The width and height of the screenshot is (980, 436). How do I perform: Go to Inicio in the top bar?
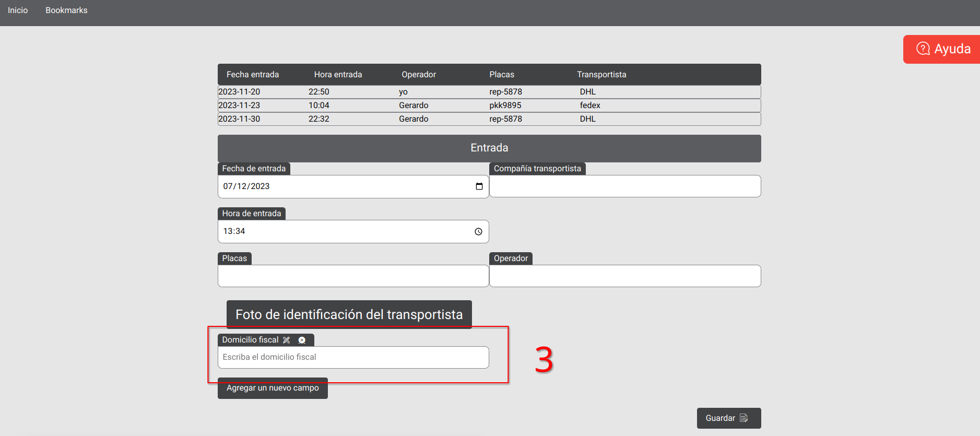(18, 10)
